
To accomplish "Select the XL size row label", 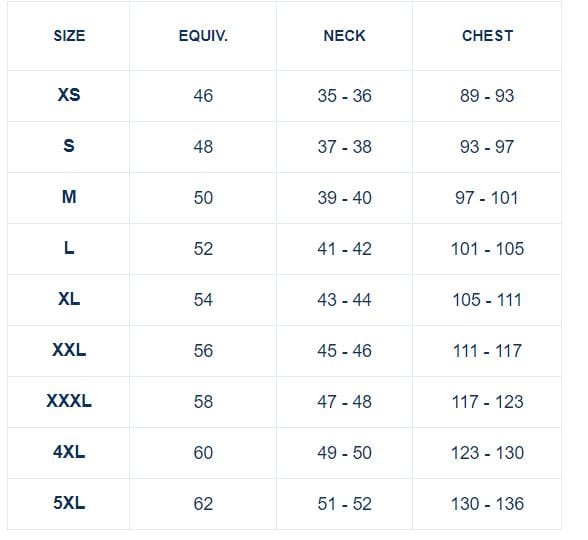I will click(x=69, y=299).
